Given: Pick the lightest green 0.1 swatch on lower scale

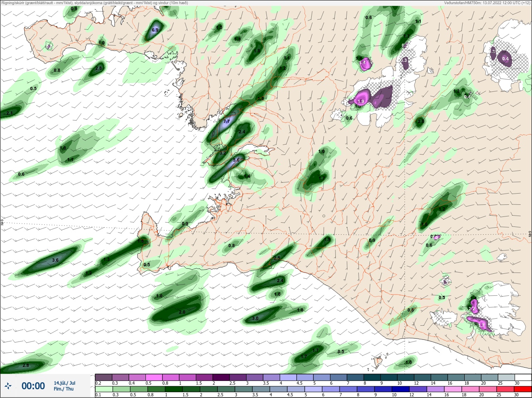Looking at the screenshot, I should pyautogui.click(x=104, y=389).
